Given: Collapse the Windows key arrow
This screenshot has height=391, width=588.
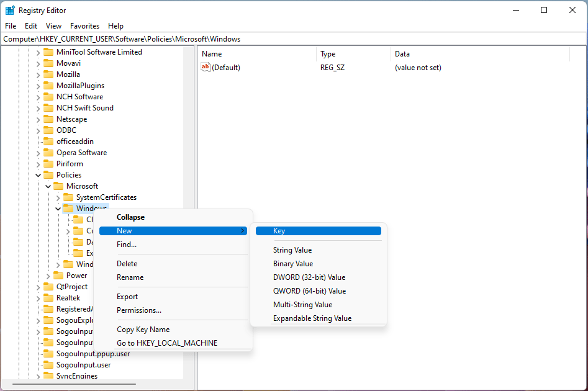Looking at the screenshot, I should click(x=58, y=209).
